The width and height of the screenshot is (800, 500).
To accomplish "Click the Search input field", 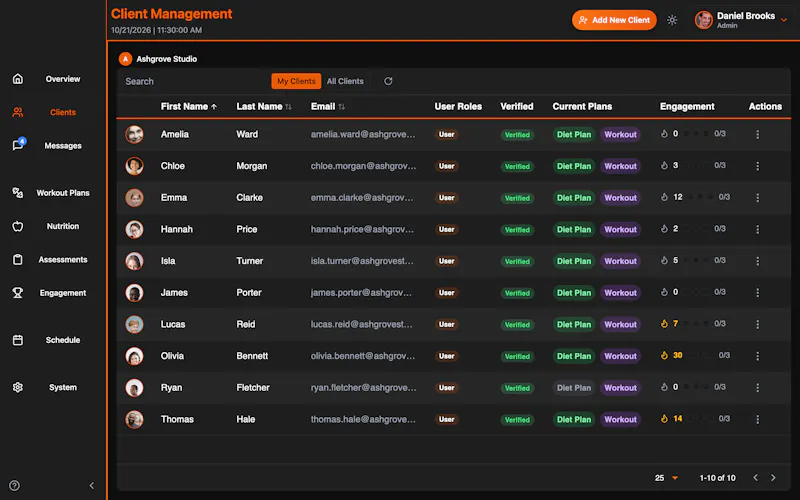I will (194, 81).
